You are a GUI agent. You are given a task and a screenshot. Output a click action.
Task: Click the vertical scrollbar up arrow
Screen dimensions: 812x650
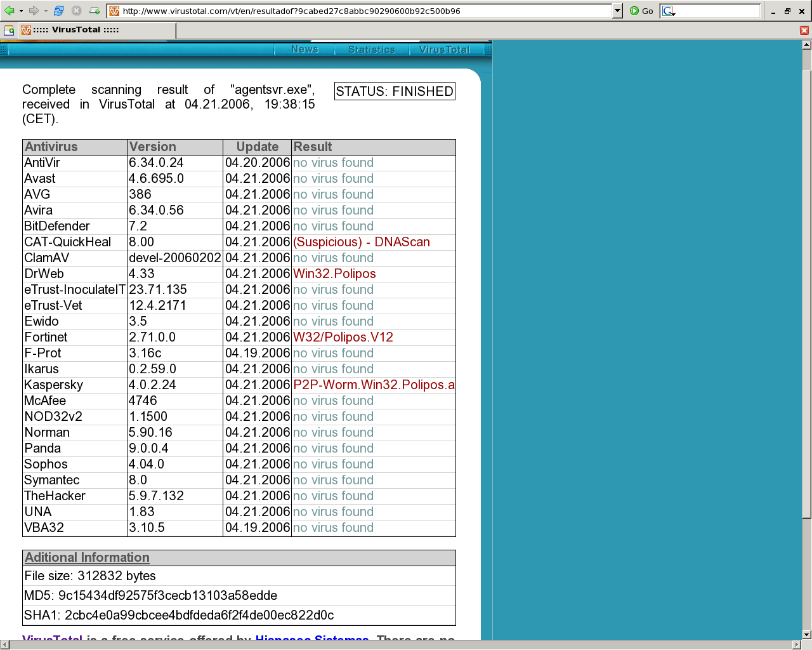(x=807, y=45)
